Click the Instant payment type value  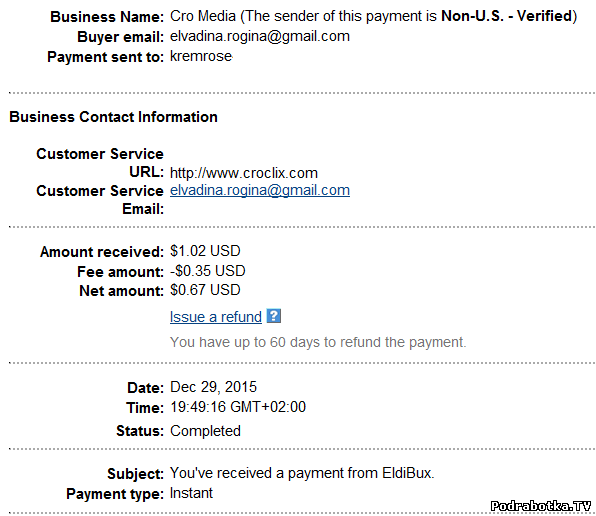[191, 493]
